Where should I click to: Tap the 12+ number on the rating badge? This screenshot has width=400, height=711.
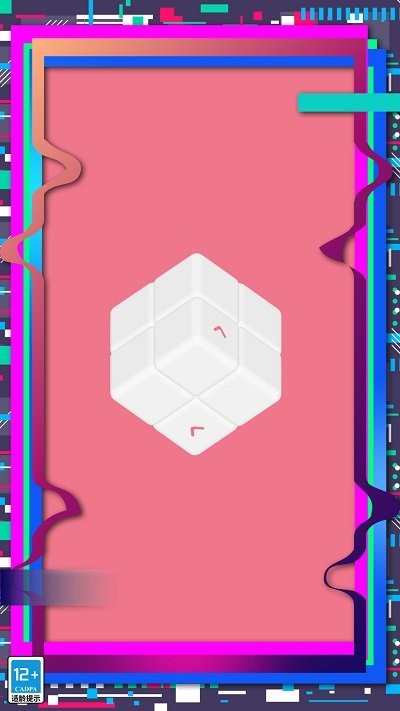pyautogui.click(x=26, y=674)
